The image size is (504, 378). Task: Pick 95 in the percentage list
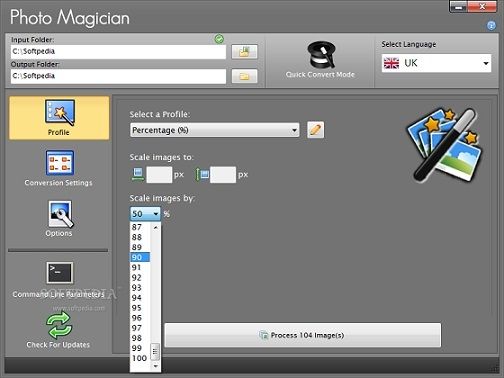pyautogui.click(x=140, y=308)
